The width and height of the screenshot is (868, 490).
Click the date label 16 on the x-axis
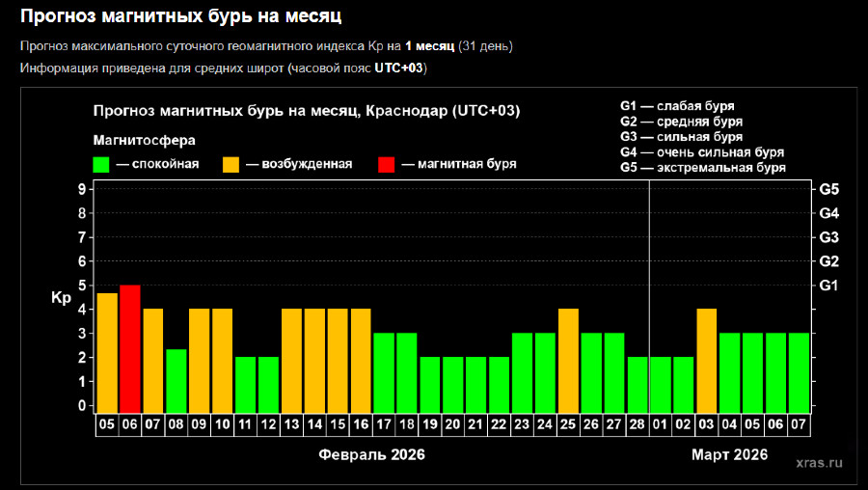click(x=361, y=423)
